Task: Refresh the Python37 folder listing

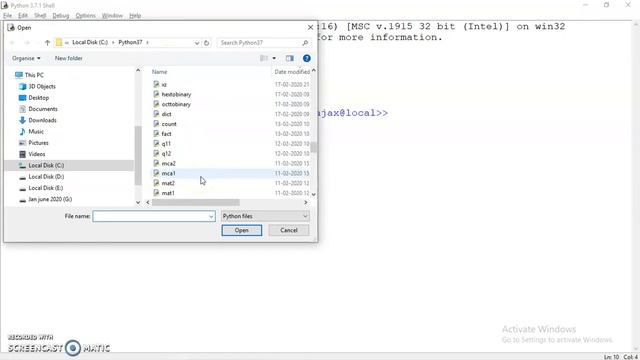Action: [207, 42]
